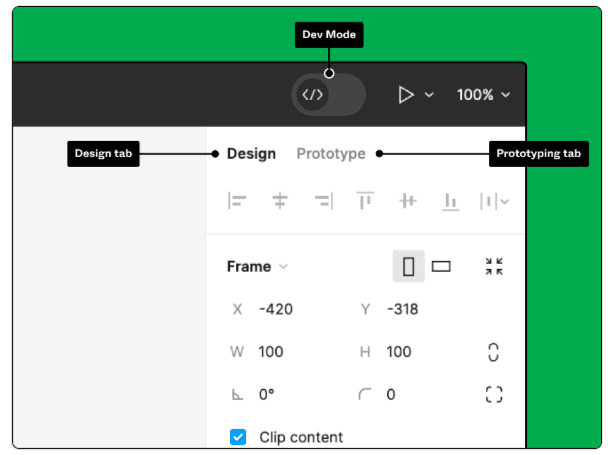613x455 pixels.
Task: Switch to the Design tab
Action: 251,154
